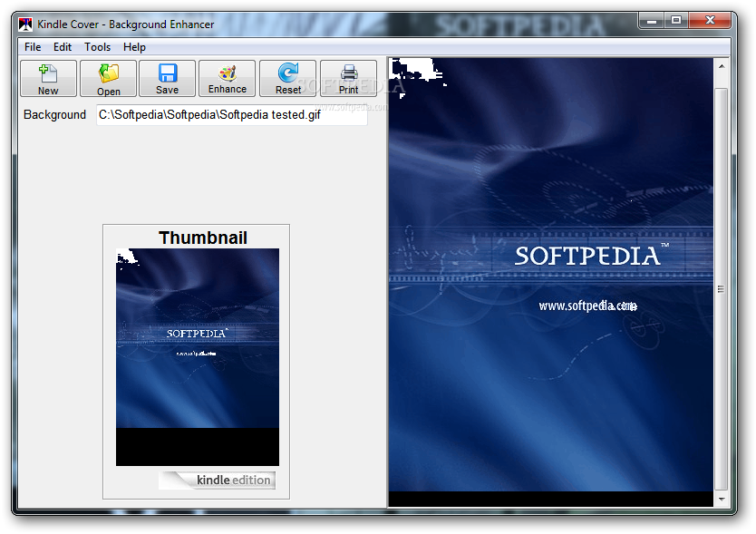Click the vertical scrollbar thumb

tap(722, 288)
